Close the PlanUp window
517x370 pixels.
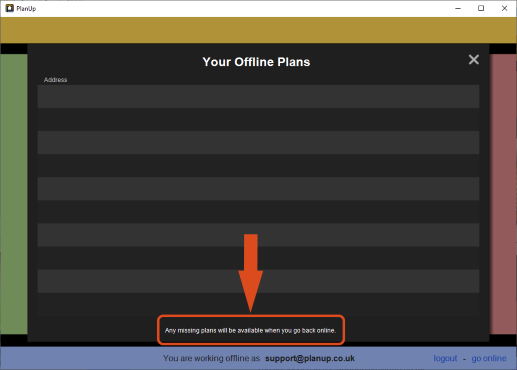[x=504, y=8]
